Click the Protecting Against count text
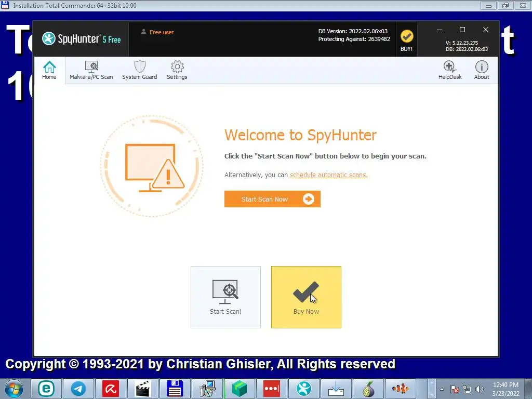 pos(354,39)
